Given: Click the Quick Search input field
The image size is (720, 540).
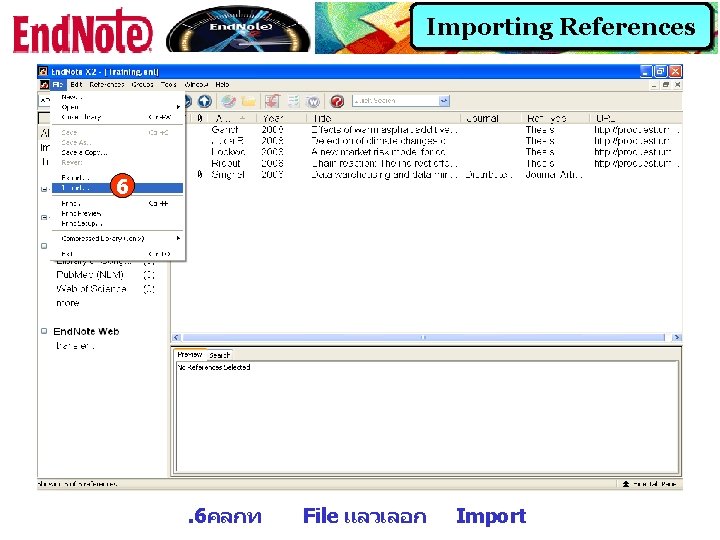Looking at the screenshot, I should [395, 101].
